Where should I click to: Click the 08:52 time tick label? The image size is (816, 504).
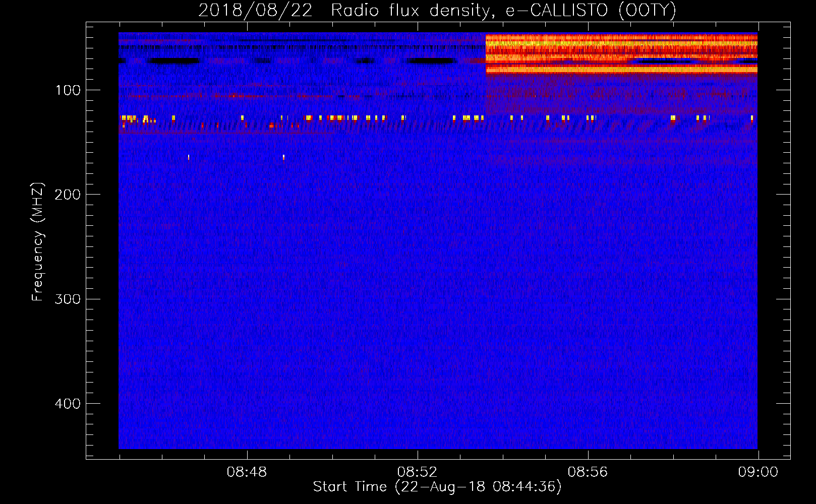click(x=418, y=472)
